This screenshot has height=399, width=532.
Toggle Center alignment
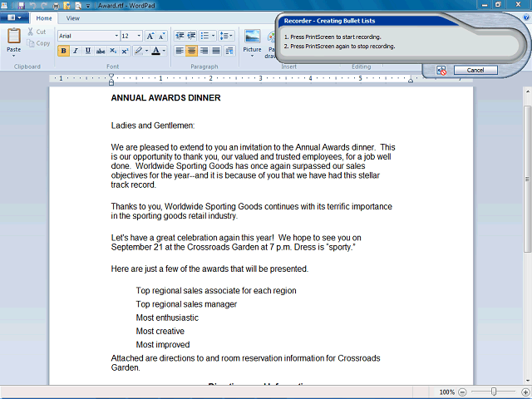coord(192,51)
